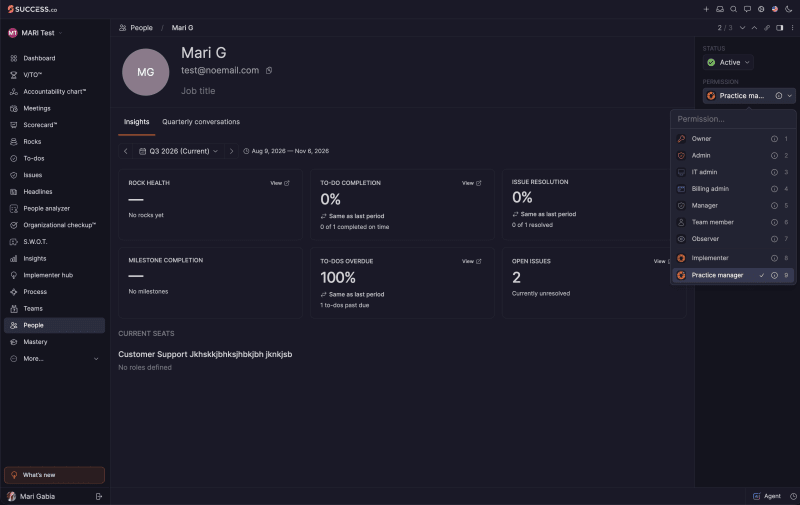800x505 pixels.
Task: Click info icon in Billing admin row
Action: click(x=774, y=189)
